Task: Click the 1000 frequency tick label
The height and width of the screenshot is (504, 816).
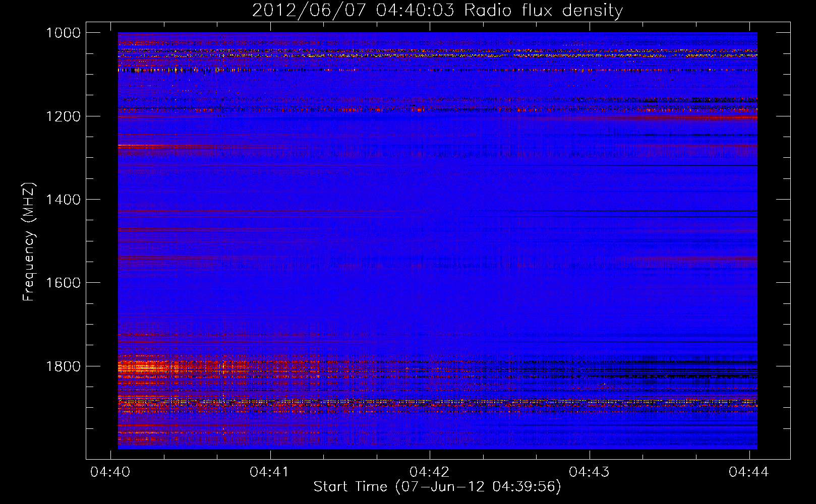Action: 63,33
